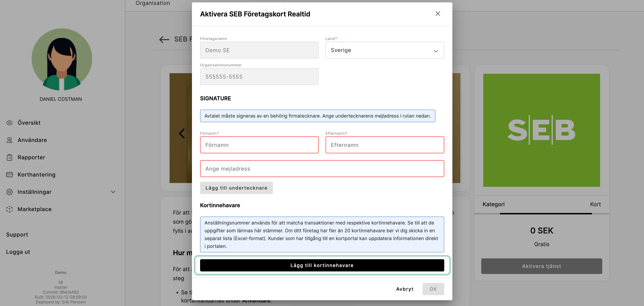Viewport: 644px width, 306px height.
Task: Click the Organisation tab at top
Action: [153, 3]
